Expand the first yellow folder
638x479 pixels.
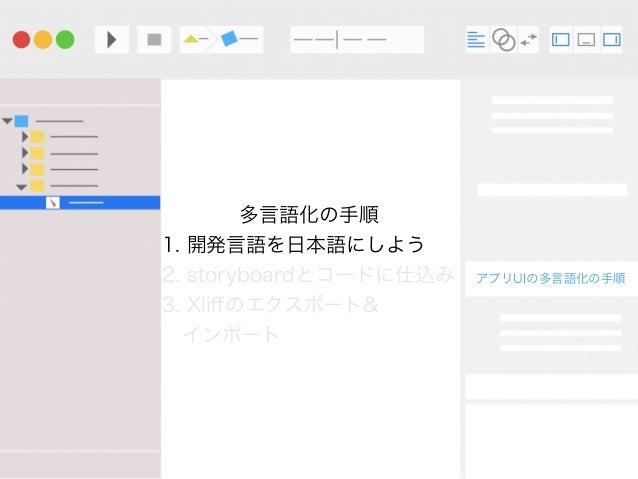click(x=25, y=137)
